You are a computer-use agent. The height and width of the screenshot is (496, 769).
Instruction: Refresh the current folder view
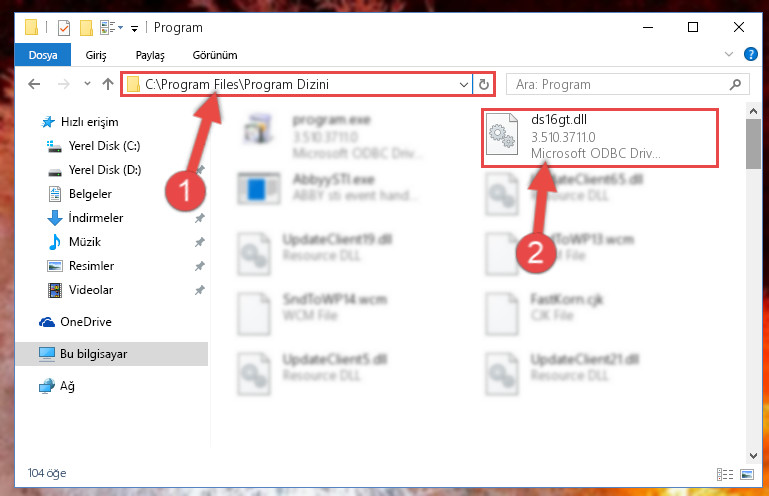pyautogui.click(x=484, y=84)
